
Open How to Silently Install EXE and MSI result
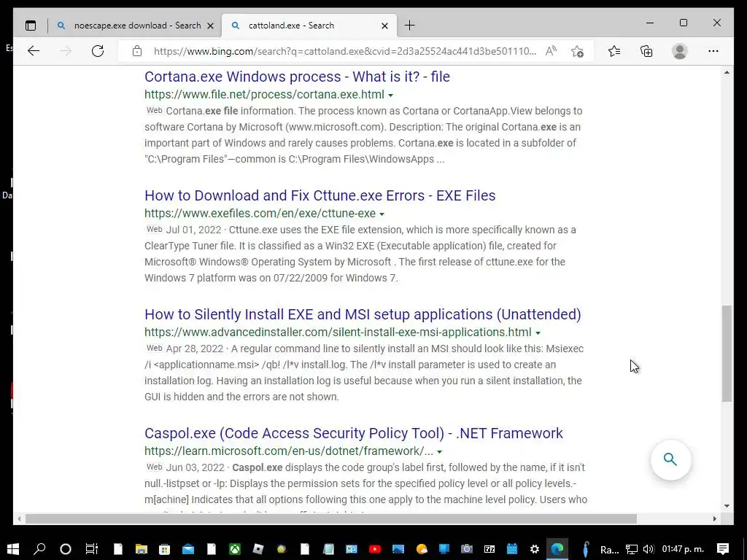point(363,314)
